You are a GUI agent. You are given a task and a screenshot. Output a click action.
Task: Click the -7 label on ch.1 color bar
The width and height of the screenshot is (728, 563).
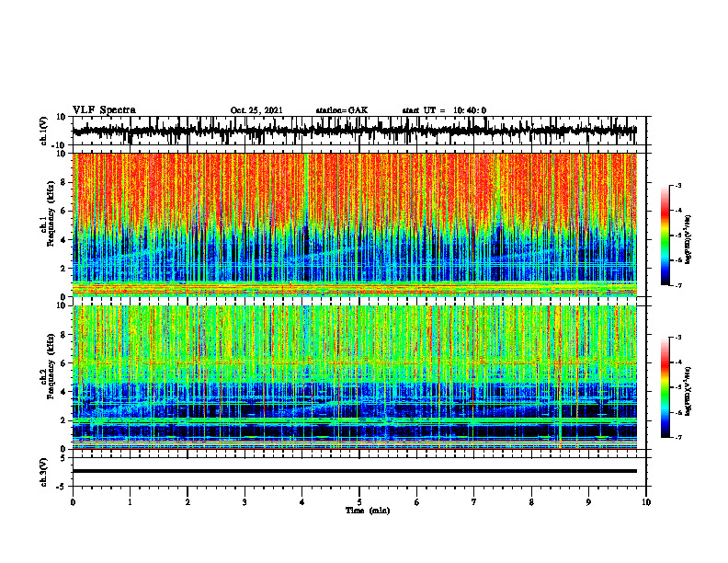[x=677, y=285]
